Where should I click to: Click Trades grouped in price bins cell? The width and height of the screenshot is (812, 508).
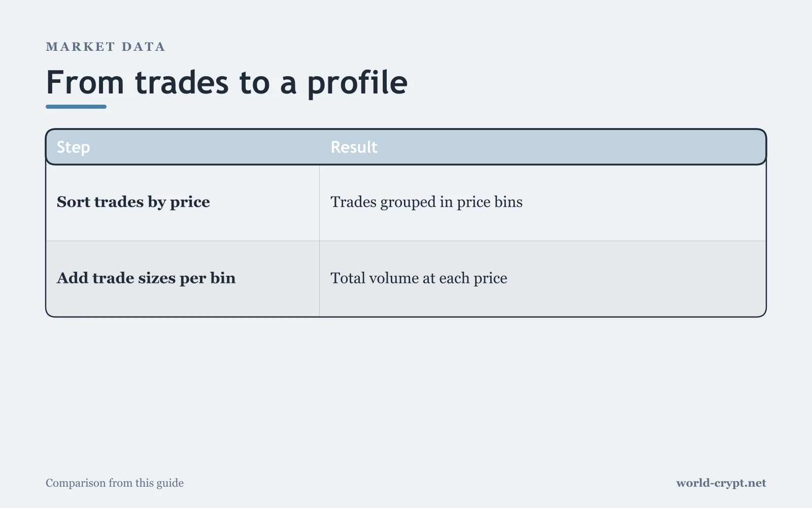pos(543,203)
